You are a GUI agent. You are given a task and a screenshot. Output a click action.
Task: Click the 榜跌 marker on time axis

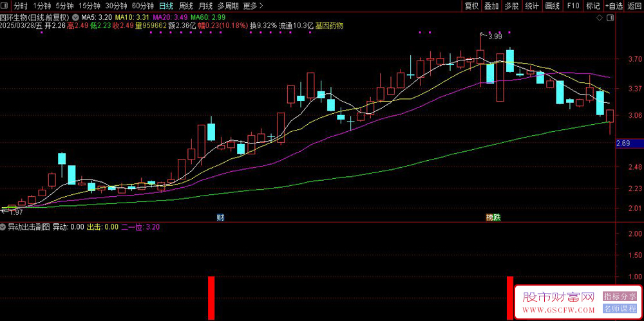point(493,217)
